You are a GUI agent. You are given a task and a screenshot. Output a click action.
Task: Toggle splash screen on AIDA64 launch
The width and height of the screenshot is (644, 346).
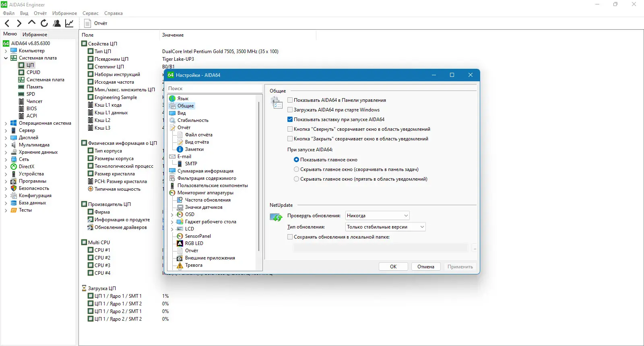(290, 119)
